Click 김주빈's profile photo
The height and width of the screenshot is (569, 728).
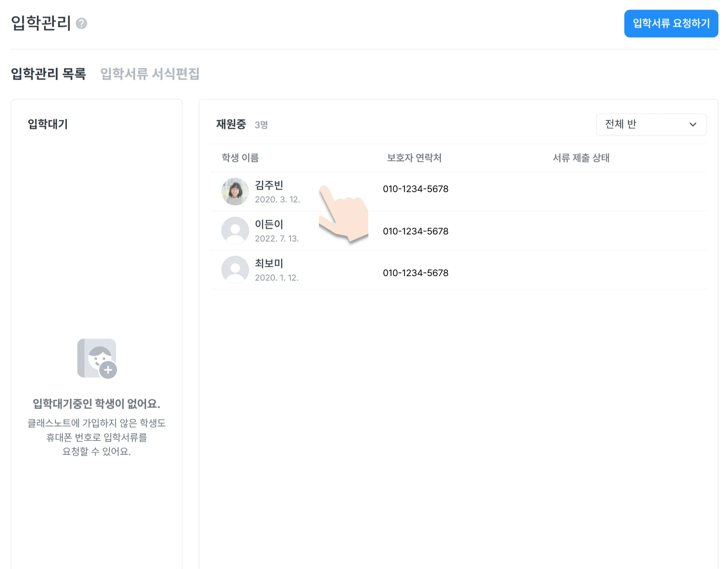point(235,192)
